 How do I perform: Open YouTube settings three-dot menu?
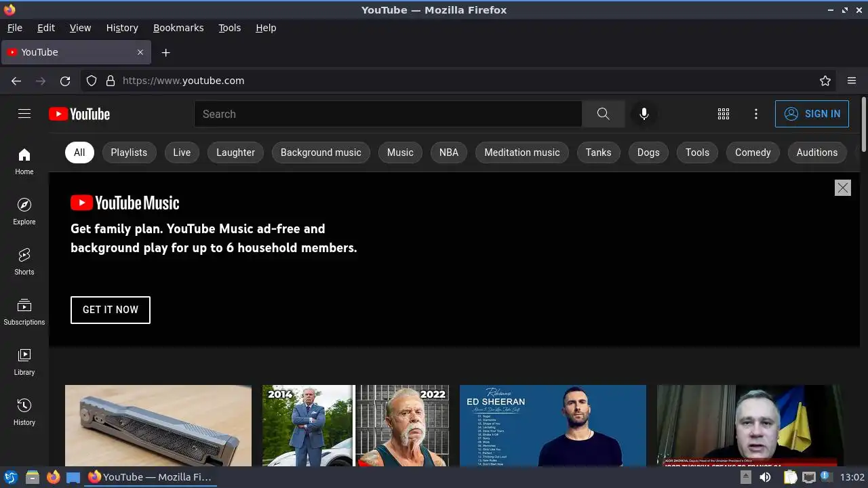(756, 114)
